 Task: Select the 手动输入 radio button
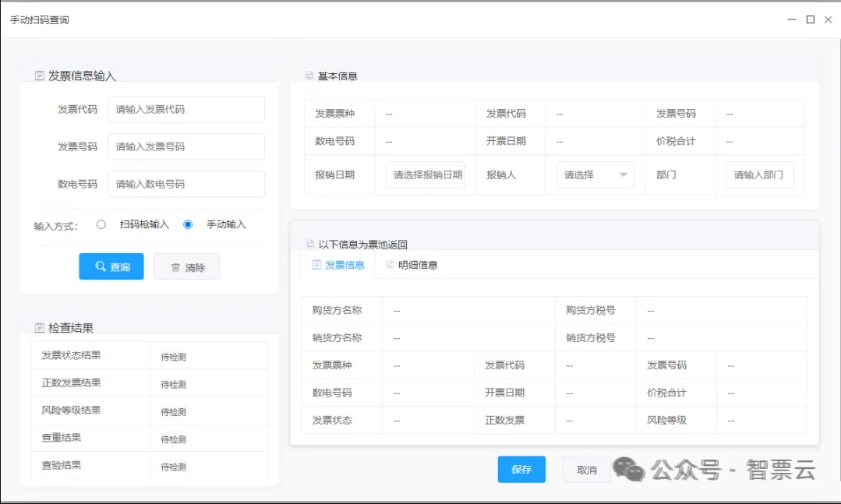click(x=188, y=224)
